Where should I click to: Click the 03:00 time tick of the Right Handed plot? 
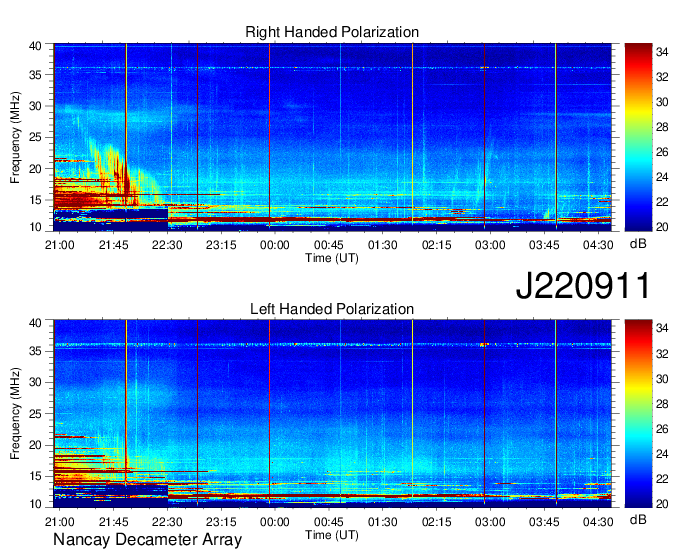tap(490, 245)
